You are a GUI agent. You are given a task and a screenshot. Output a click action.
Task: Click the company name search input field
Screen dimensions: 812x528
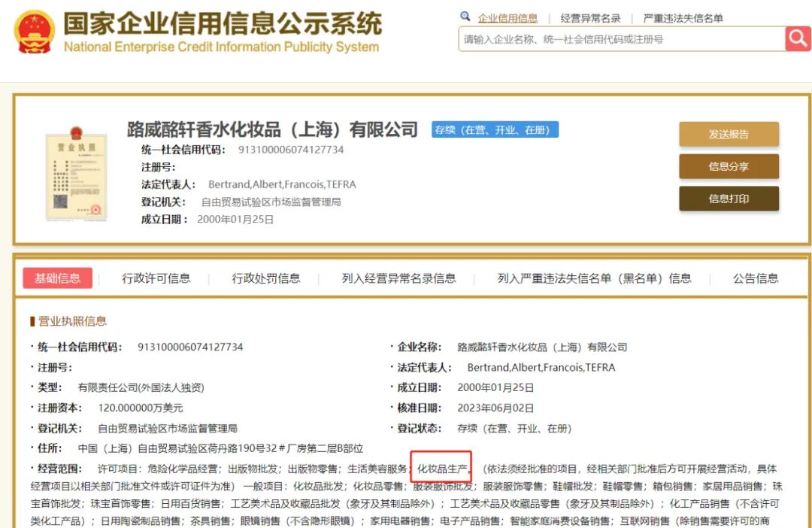click(x=622, y=39)
